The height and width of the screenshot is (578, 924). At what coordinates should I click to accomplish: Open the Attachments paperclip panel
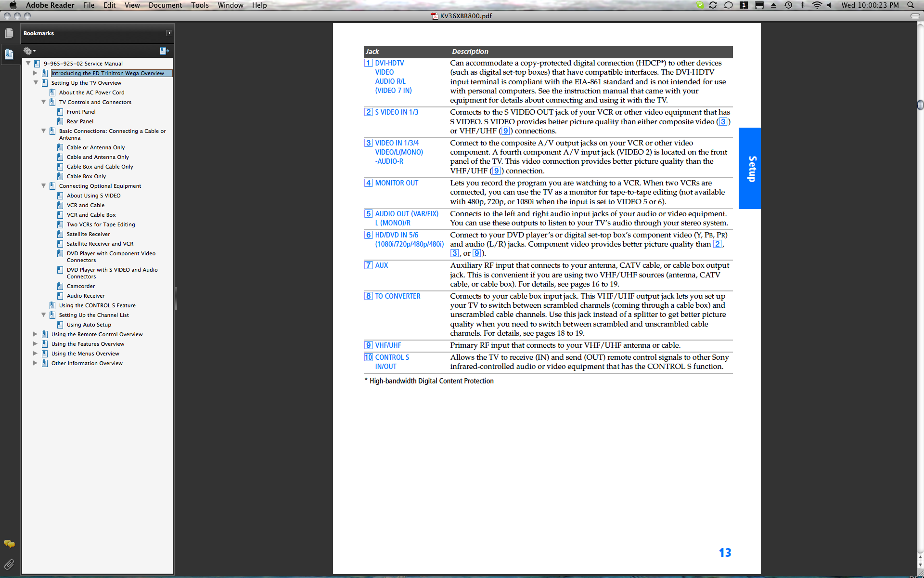9,564
